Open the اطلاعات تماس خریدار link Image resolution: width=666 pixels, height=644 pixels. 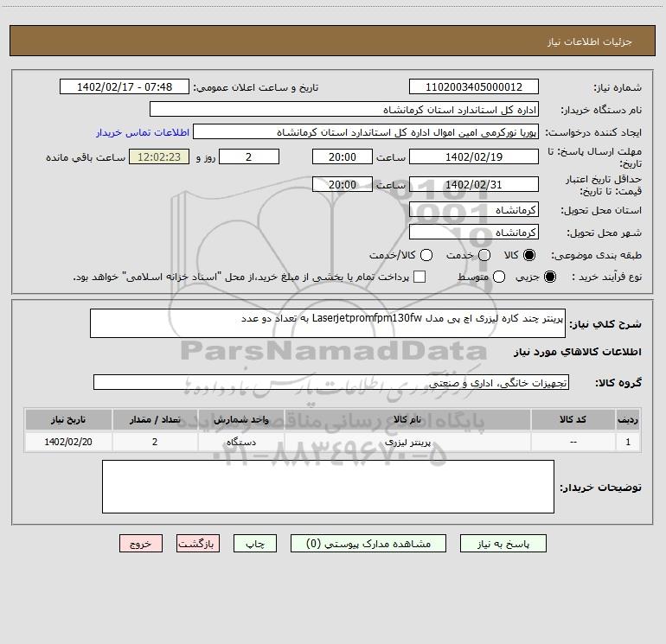tap(143, 132)
